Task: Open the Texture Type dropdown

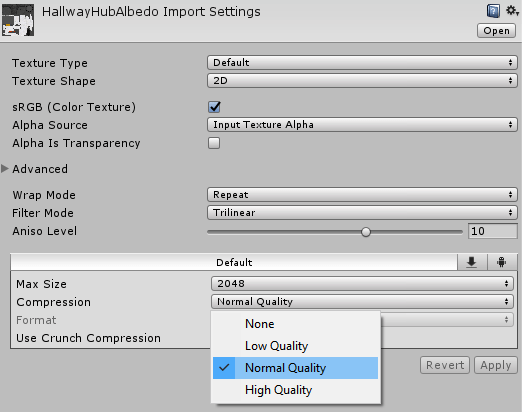Action: point(362,63)
